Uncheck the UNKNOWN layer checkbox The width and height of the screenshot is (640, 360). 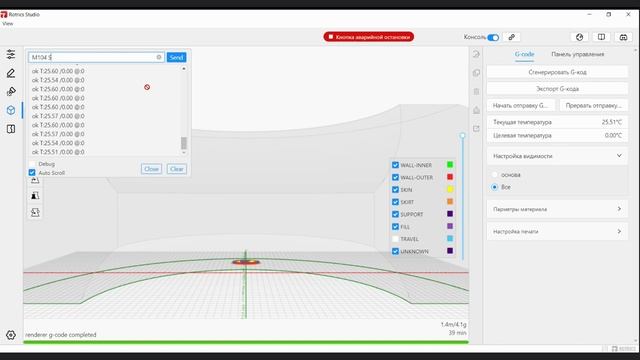pyautogui.click(x=395, y=251)
